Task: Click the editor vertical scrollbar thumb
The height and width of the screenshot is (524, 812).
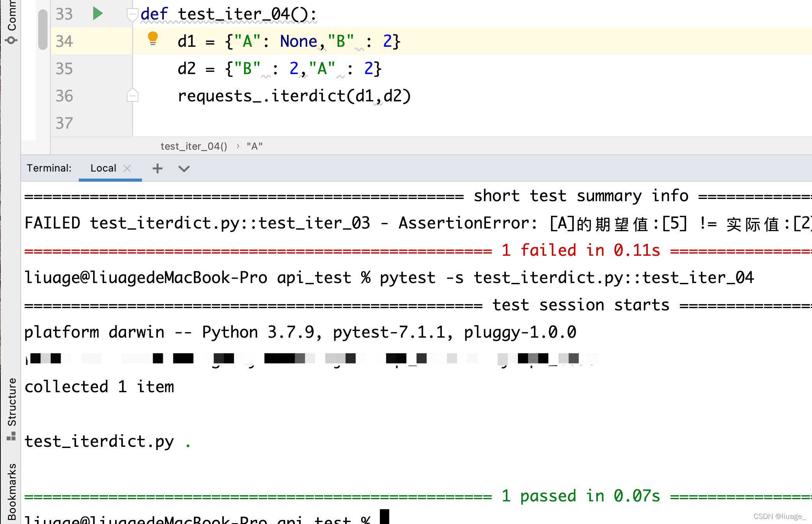Action: [43, 29]
